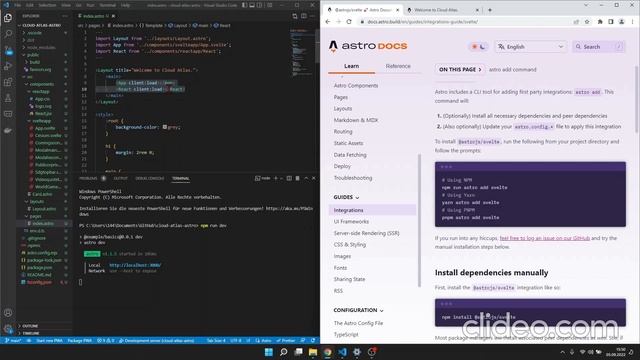This screenshot has width=640, height=360.
Task: Toggle VS Code primary sidebar layout icon
Action: point(244,5)
